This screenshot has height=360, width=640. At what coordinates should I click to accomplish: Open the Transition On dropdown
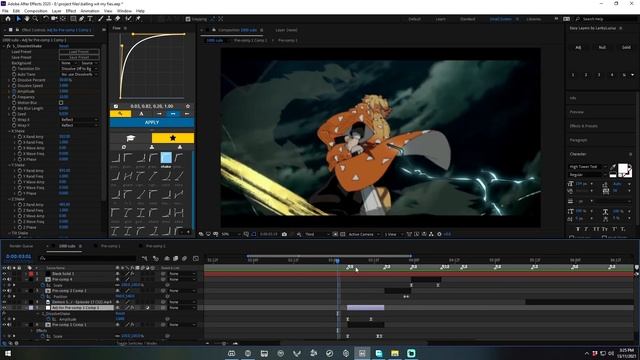click(79, 69)
